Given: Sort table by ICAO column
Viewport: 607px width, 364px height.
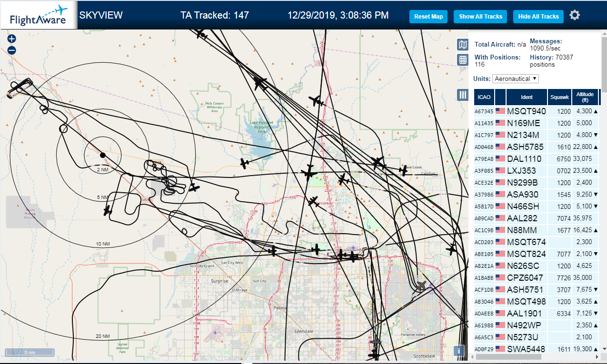Looking at the screenshot, I should 484,97.
